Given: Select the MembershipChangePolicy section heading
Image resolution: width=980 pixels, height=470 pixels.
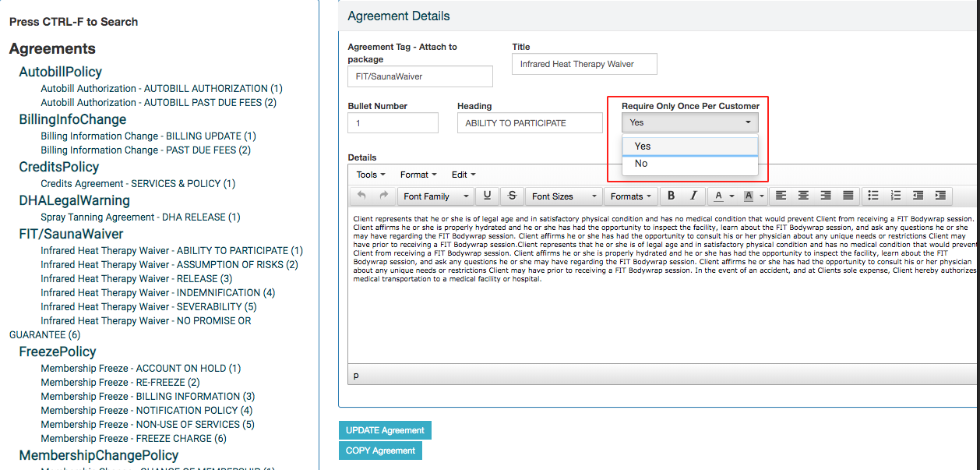Looking at the screenshot, I should (x=99, y=455).
